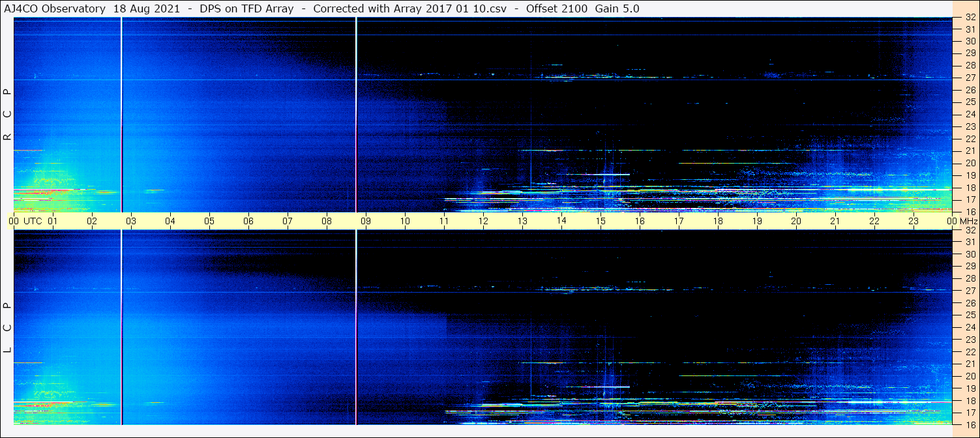Image resolution: width=980 pixels, height=438 pixels.
Task: Click the "30" MHz tick in RCP panel
Action: coord(970,41)
